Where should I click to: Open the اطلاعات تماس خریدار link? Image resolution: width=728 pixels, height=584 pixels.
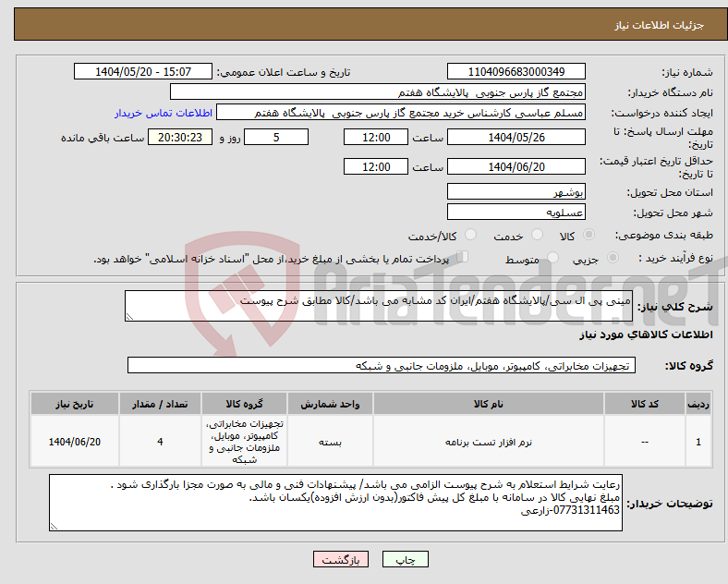tap(164, 113)
